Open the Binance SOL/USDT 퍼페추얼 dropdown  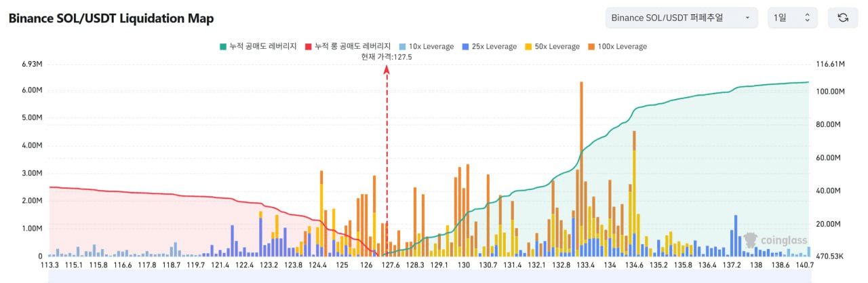[681, 18]
